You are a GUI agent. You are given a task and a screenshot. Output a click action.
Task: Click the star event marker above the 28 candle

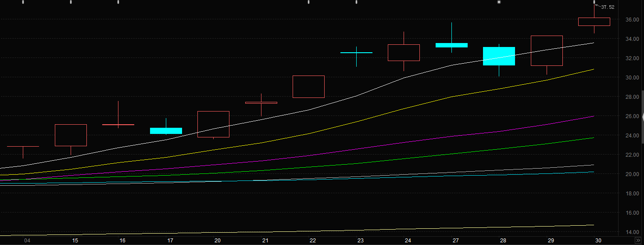click(x=499, y=2)
